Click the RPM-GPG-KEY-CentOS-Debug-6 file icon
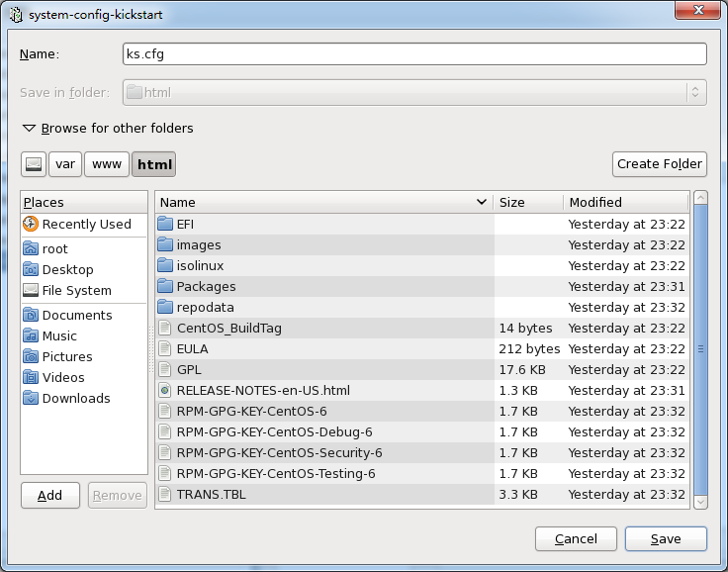This screenshot has width=728, height=572. click(165, 431)
